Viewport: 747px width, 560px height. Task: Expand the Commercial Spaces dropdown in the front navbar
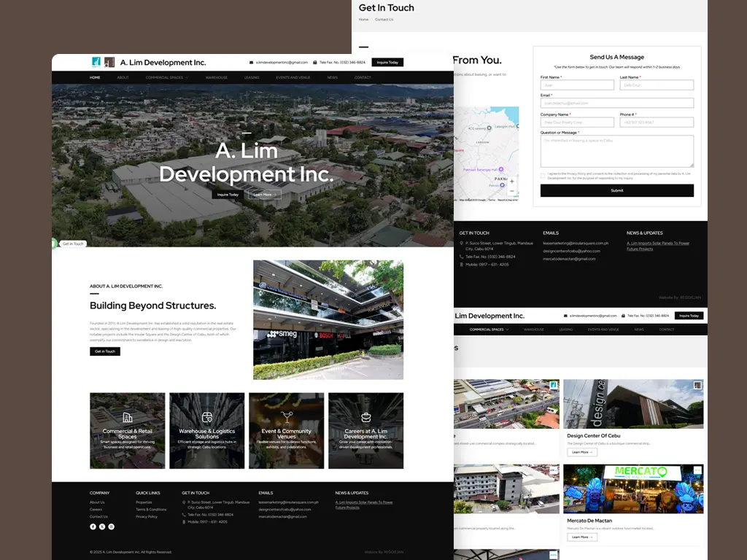tap(166, 77)
